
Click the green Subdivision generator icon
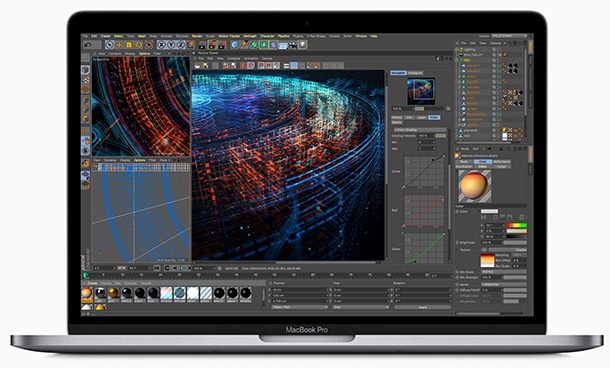tap(254, 45)
